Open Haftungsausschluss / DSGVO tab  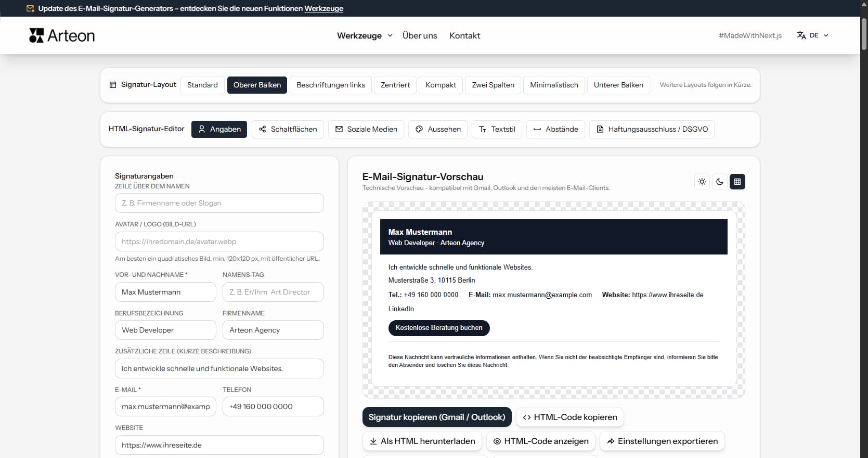[x=652, y=129]
